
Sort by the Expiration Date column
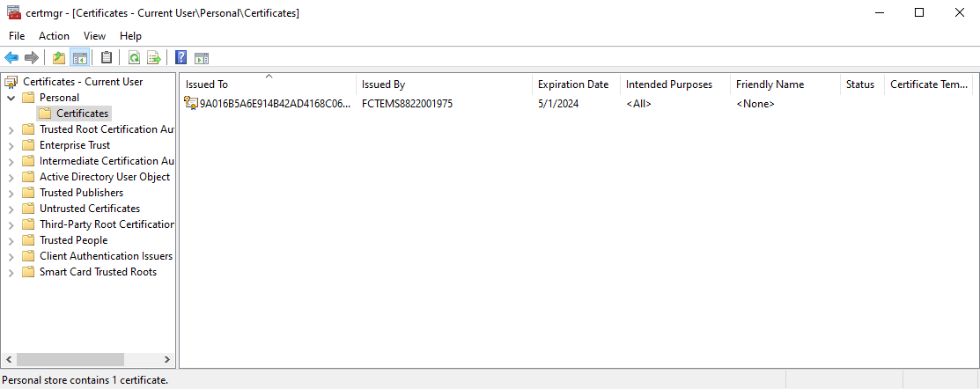point(572,84)
